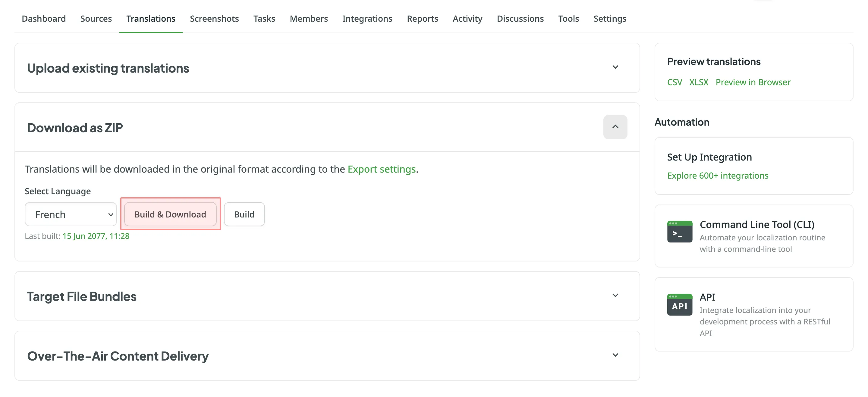Open the Sources tab
This screenshot has width=868, height=397.
click(x=96, y=18)
